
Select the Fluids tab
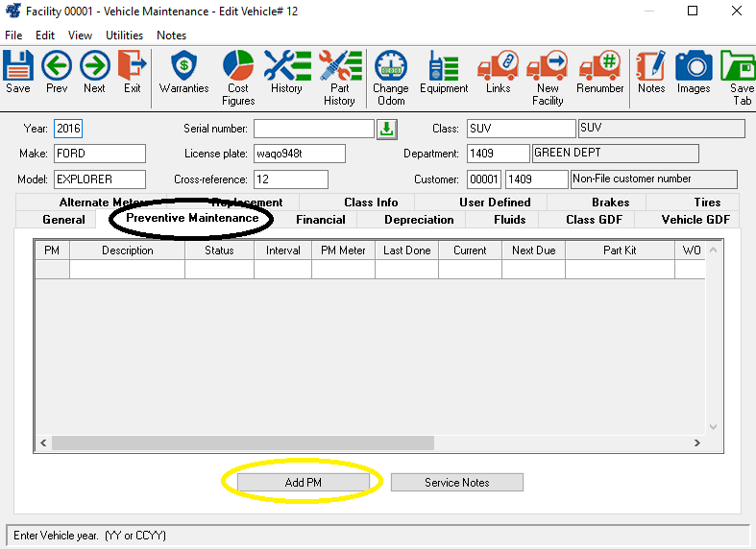pyautogui.click(x=509, y=220)
